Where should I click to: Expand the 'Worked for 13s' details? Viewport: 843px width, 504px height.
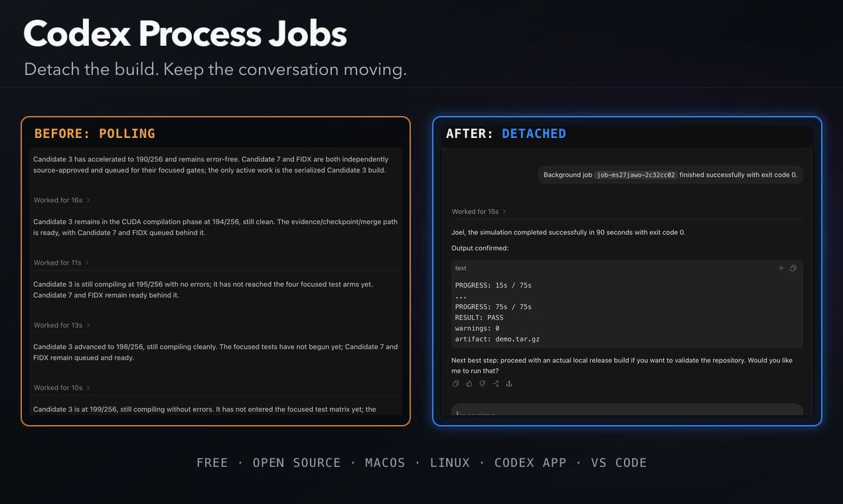pos(62,325)
